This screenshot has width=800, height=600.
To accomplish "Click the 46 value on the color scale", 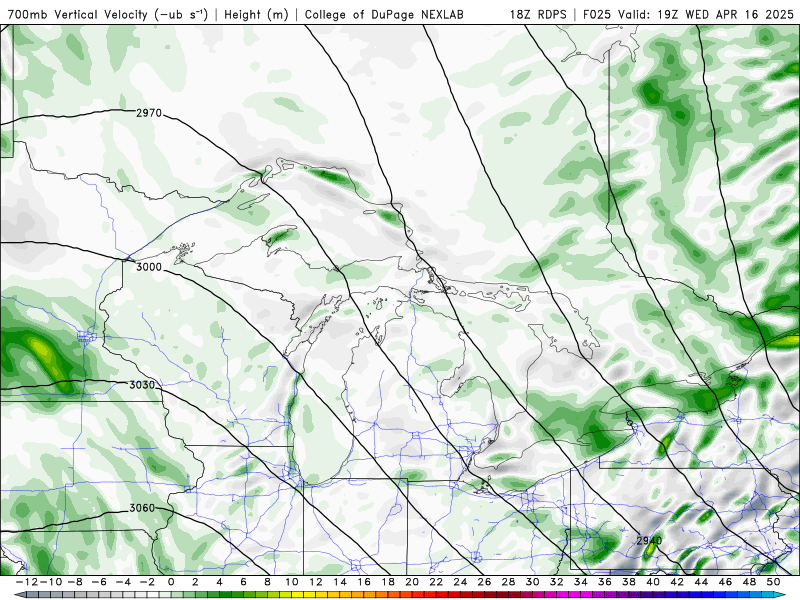I will 725,582.
